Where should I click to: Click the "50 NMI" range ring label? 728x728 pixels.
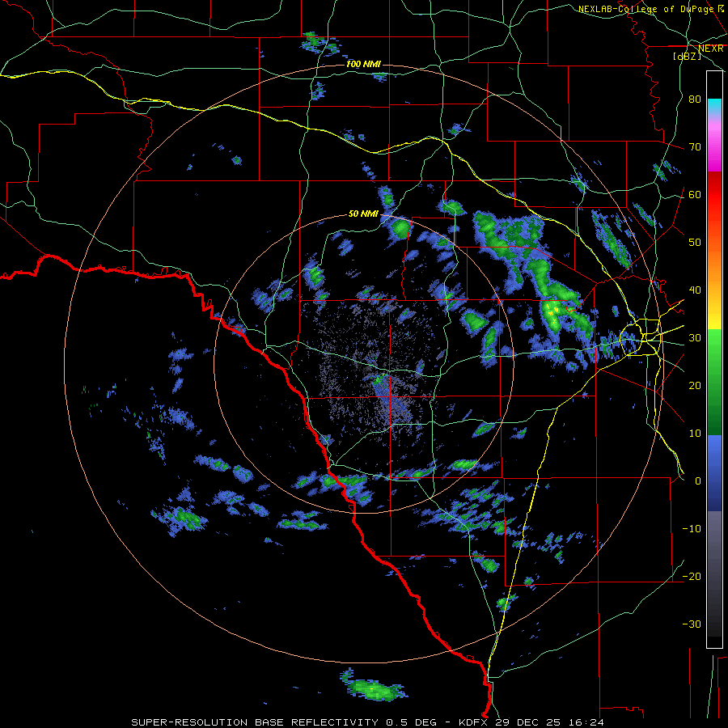point(363,214)
